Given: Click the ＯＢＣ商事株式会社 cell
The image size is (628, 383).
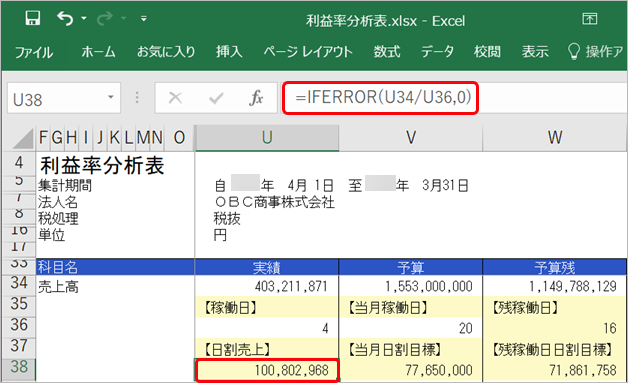Looking at the screenshot, I should (x=274, y=202).
